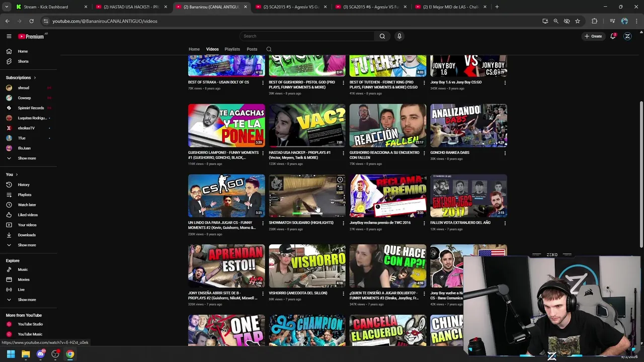Viewport: 644px width, 362px height.
Task: Open the notifications bell
Action: tap(613, 36)
